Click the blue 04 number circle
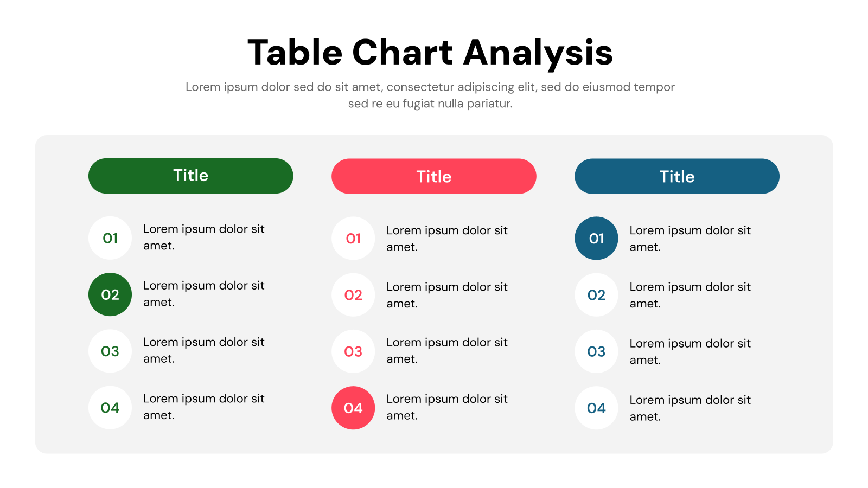The height and width of the screenshot is (488, 868). [x=596, y=408]
